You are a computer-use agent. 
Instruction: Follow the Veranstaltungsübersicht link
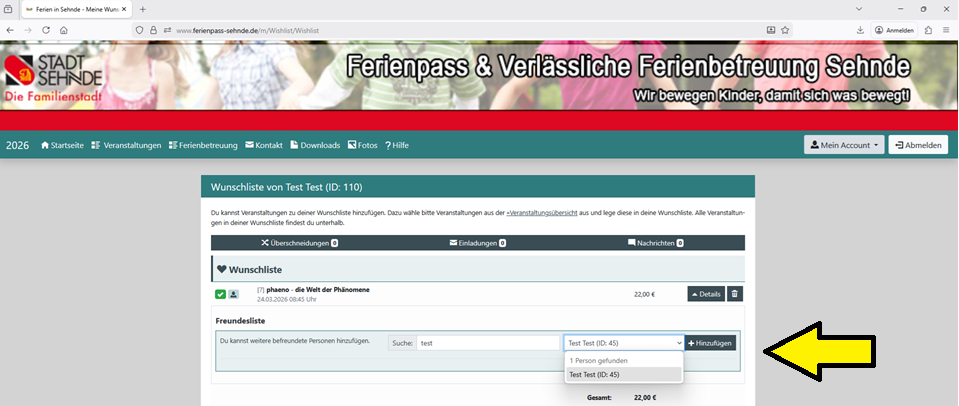coord(542,214)
